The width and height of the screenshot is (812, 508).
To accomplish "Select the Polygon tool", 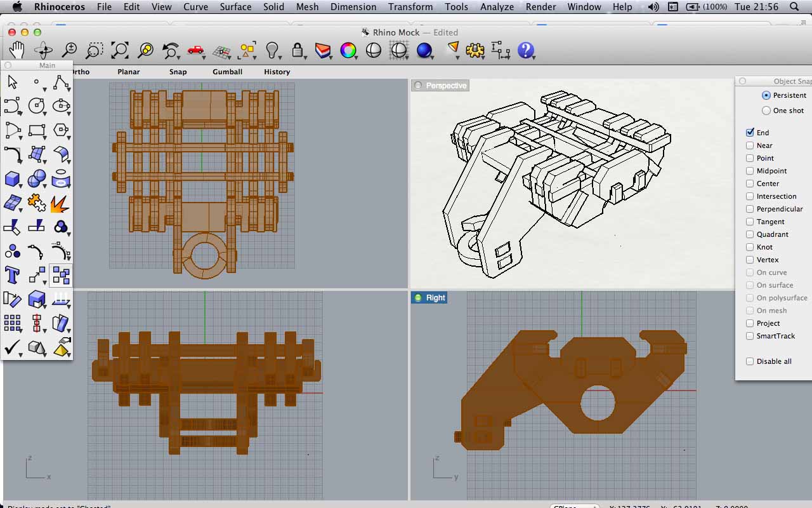I will click(x=61, y=130).
